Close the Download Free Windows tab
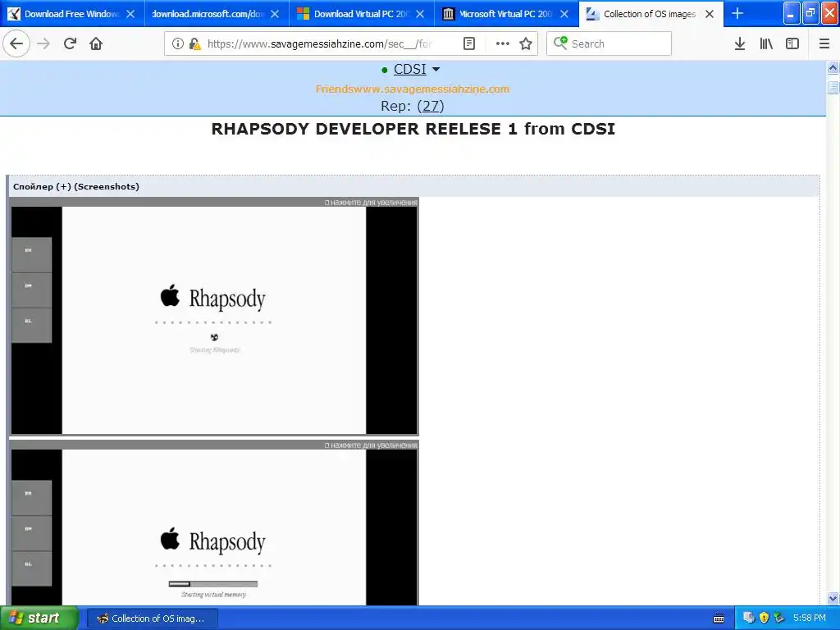This screenshot has height=630, width=840. click(x=130, y=14)
